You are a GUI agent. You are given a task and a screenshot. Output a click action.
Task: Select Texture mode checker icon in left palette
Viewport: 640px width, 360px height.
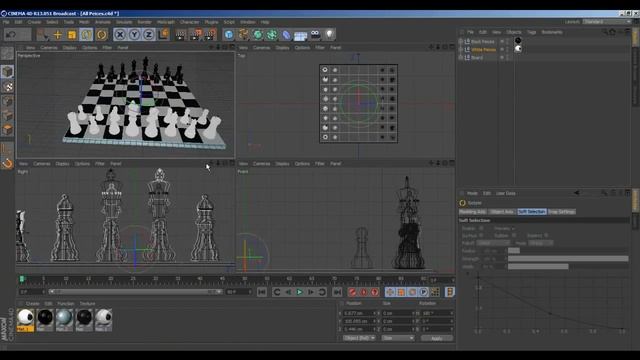point(7,87)
